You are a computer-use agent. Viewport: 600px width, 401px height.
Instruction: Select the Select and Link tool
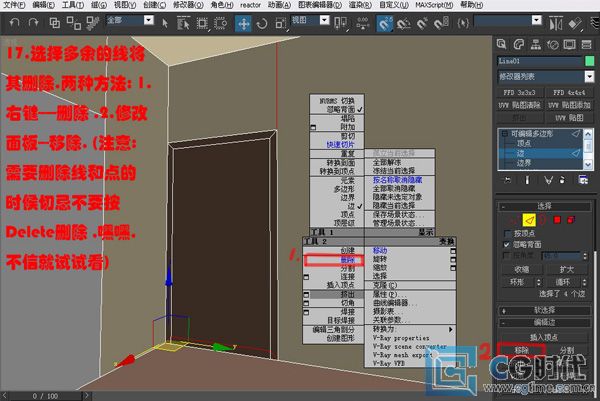click(x=55, y=23)
